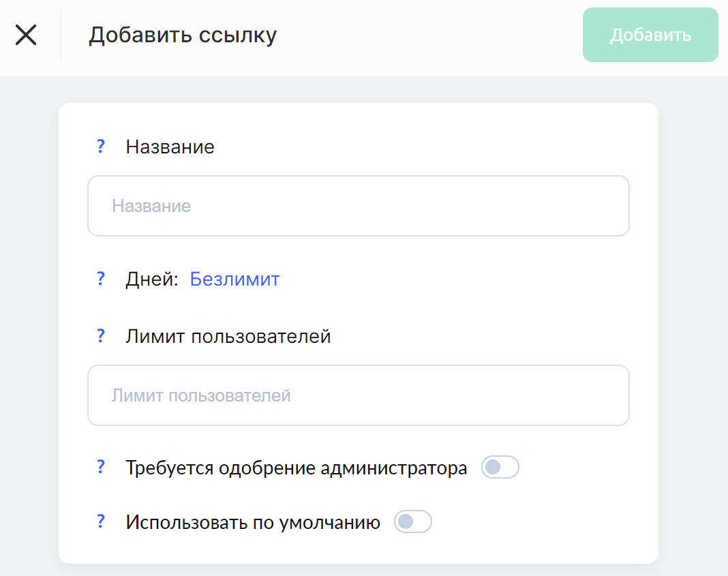Click the vertical divider beside the X
Viewport: 728px width, 576px height.
[x=61, y=35]
